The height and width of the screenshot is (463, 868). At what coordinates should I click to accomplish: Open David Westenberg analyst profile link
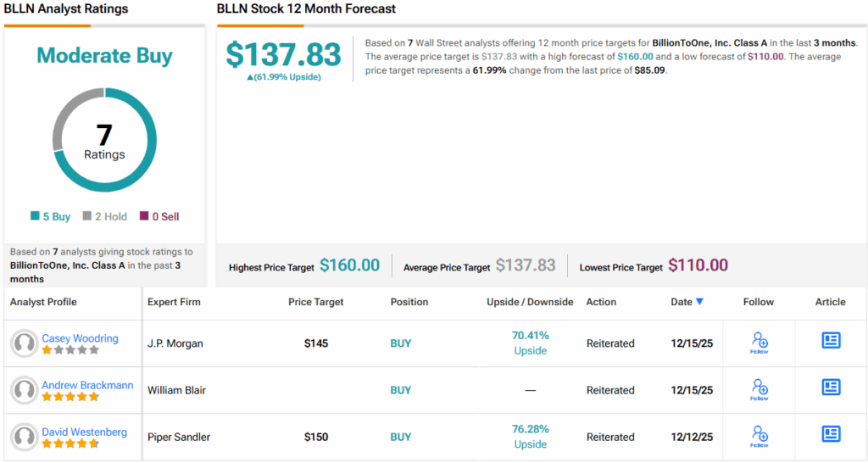85,432
